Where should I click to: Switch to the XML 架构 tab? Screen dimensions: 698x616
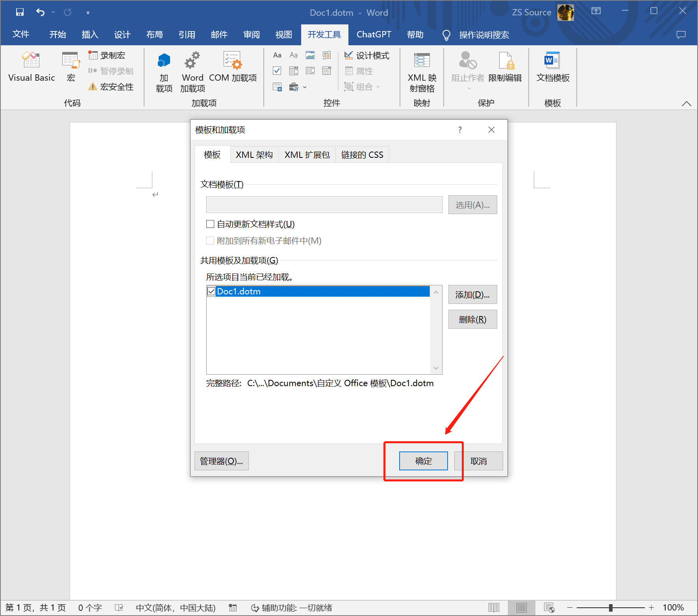coord(254,155)
